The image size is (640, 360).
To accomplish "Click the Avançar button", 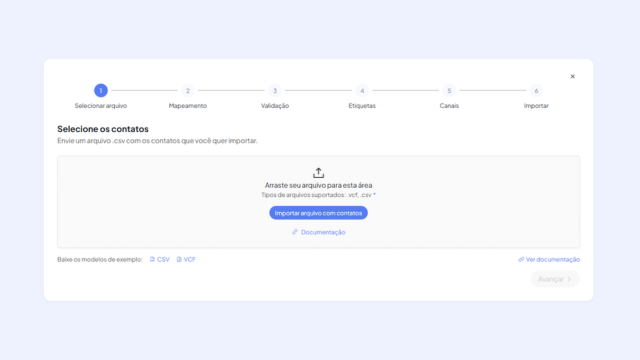I will point(555,279).
